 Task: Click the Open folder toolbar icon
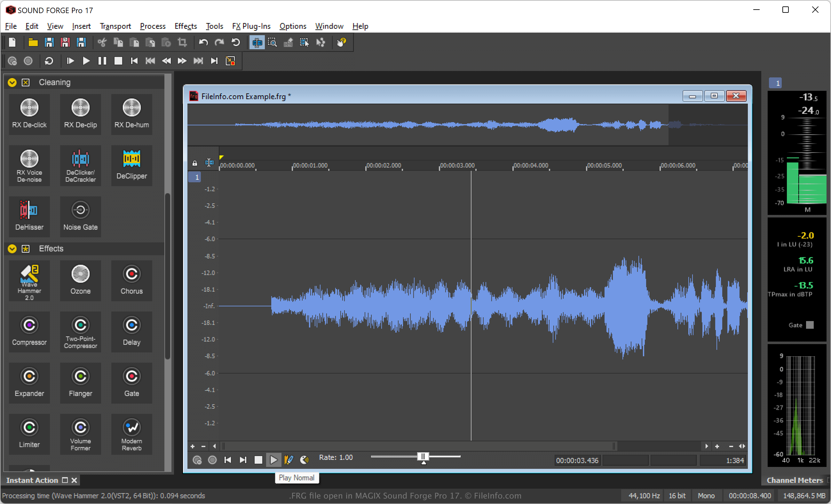33,43
